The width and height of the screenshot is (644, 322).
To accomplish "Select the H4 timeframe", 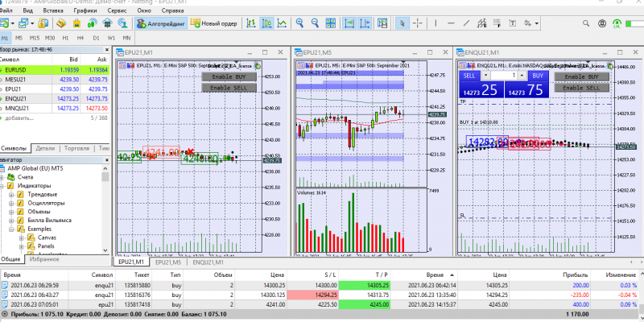I will [x=80, y=38].
